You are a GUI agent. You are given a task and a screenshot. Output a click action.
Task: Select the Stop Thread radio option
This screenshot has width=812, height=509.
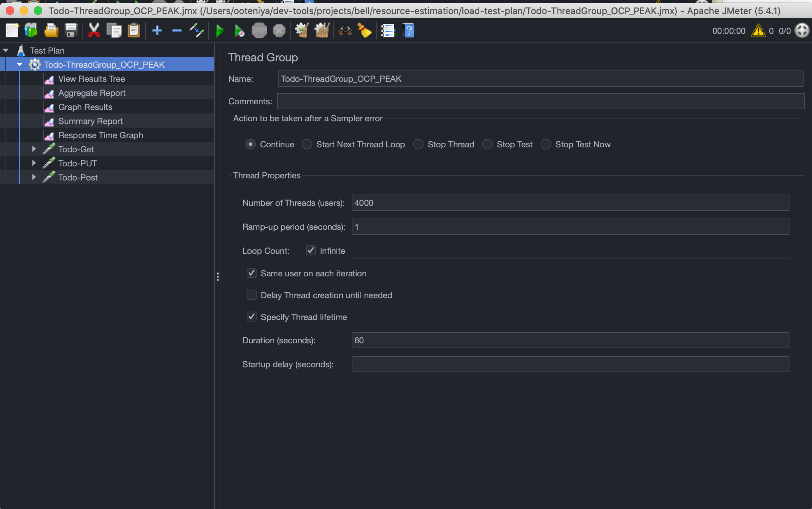click(x=418, y=145)
